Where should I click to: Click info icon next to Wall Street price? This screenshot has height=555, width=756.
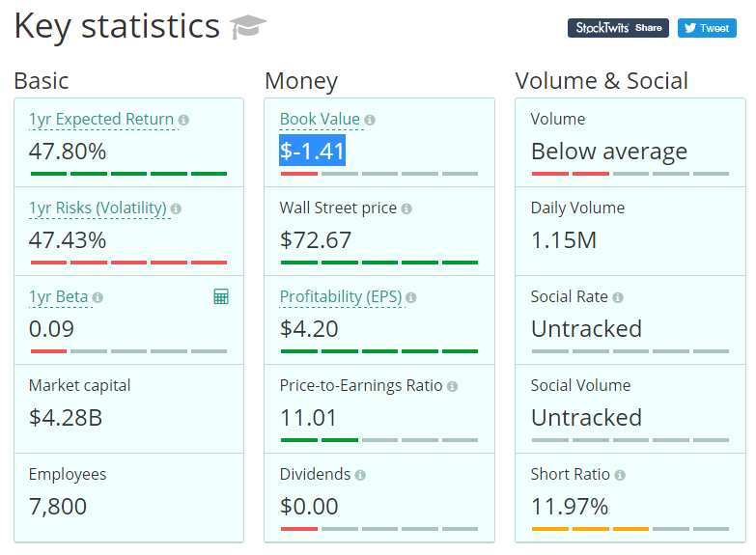click(406, 208)
